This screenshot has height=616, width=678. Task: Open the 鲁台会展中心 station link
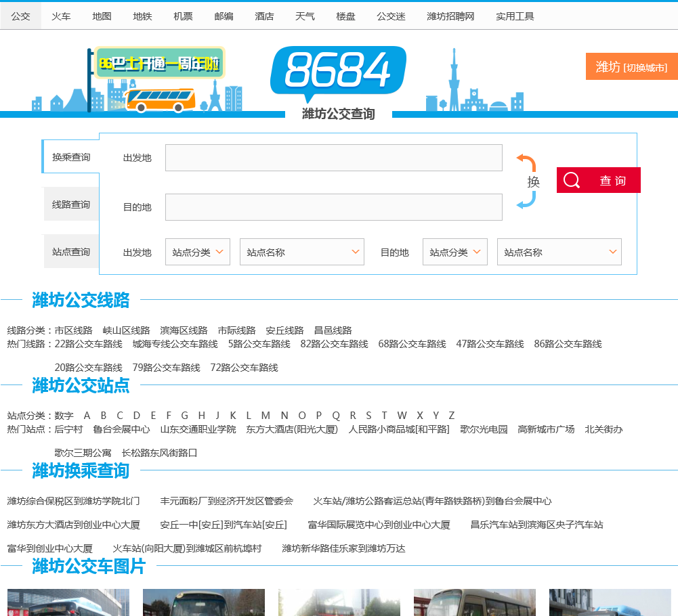pyautogui.click(x=121, y=429)
